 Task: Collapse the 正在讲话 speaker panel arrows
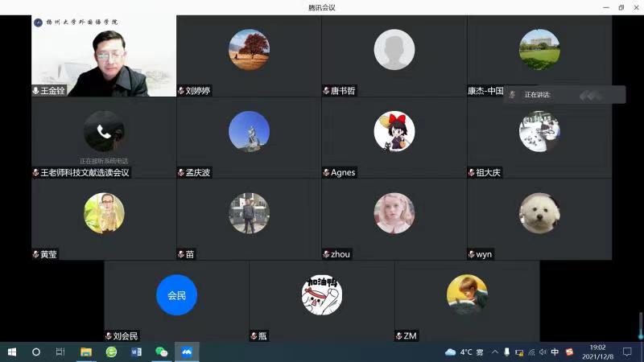(x=591, y=95)
